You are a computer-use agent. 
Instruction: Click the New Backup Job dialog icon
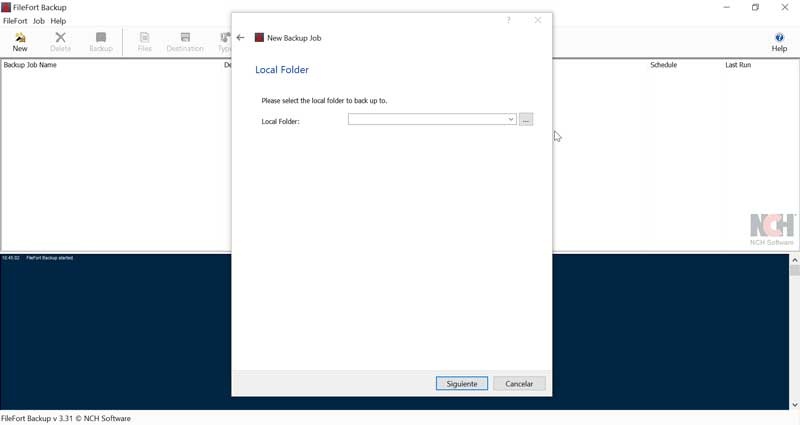(x=259, y=37)
